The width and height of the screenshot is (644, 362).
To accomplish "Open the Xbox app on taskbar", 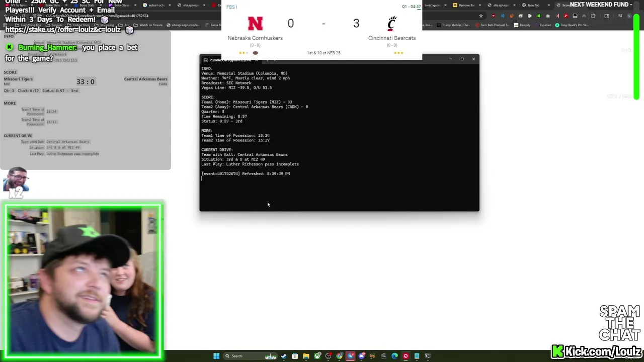I will 317,356.
